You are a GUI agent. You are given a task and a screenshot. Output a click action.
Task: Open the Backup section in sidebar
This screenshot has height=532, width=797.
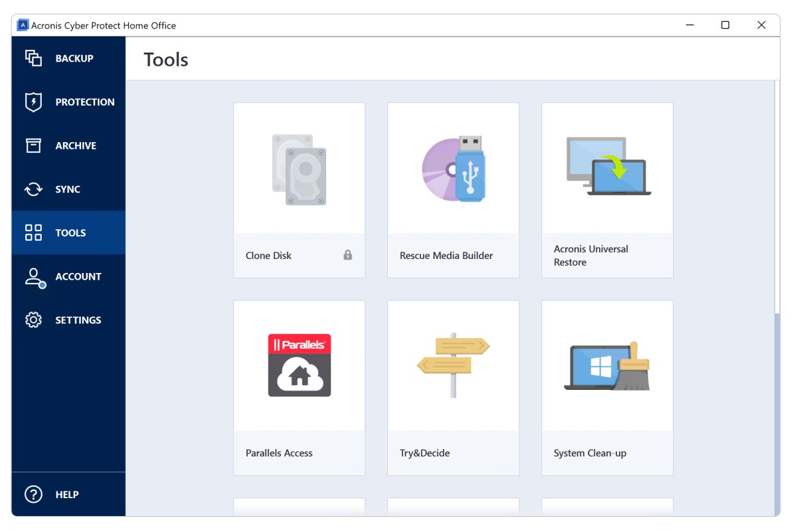(x=68, y=58)
